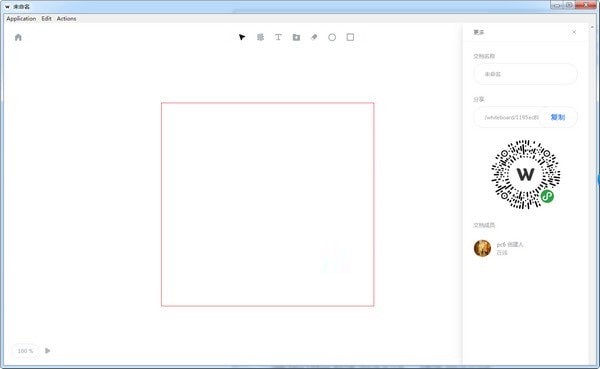Select the rectangle shape tool
The height and width of the screenshot is (369, 600).
350,37
